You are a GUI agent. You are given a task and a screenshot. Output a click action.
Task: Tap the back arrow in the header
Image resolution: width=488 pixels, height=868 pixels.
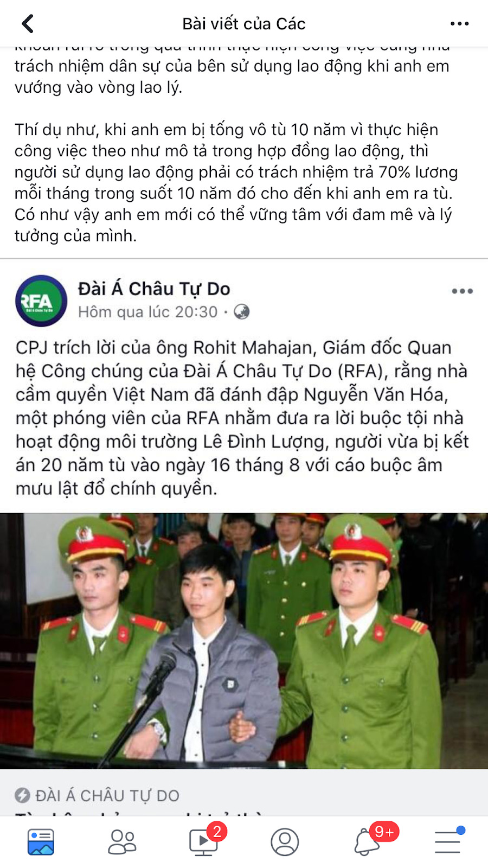click(x=28, y=23)
